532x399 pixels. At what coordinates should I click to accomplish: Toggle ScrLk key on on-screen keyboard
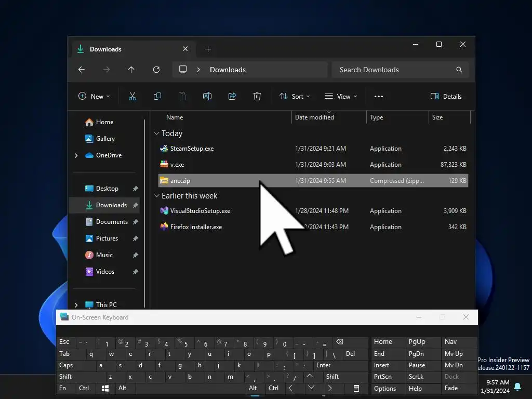pyautogui.click(x=423, y=377)
